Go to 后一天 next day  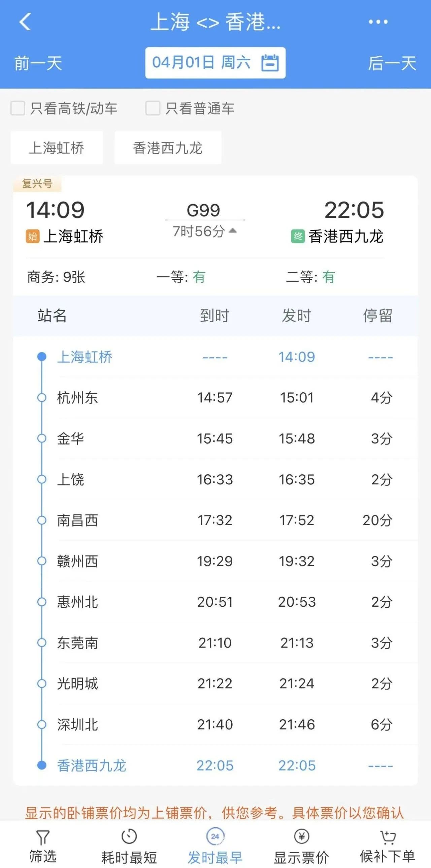392,63
